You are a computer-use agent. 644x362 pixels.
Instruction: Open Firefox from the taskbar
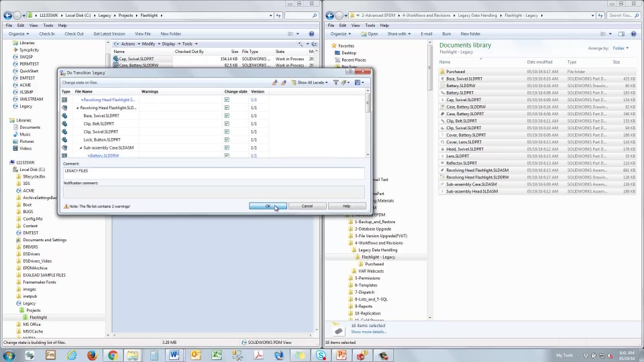click(92, 355)
